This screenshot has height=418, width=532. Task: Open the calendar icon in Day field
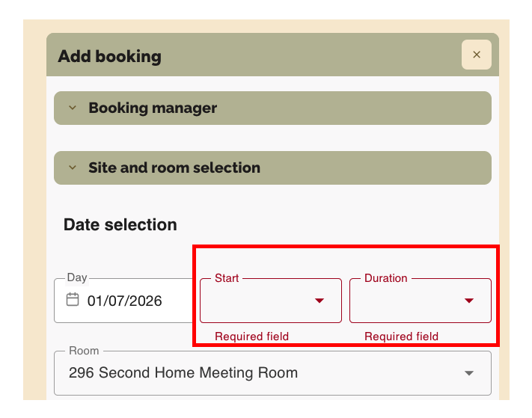tap(73, 300)
